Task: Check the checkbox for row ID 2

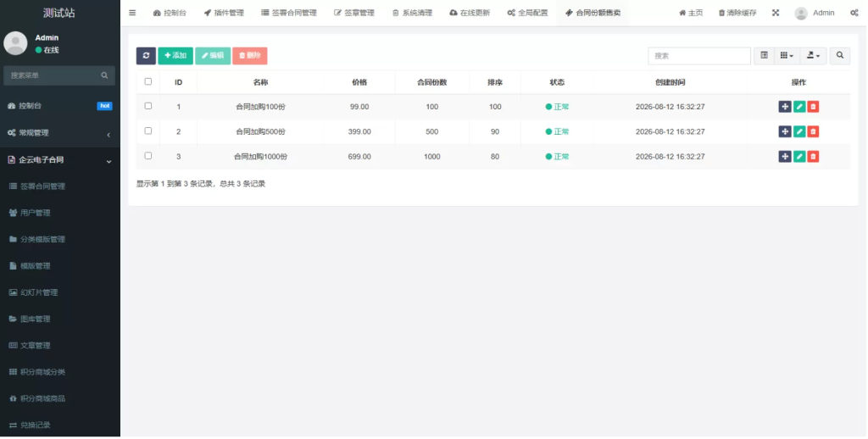Action: 147,131
